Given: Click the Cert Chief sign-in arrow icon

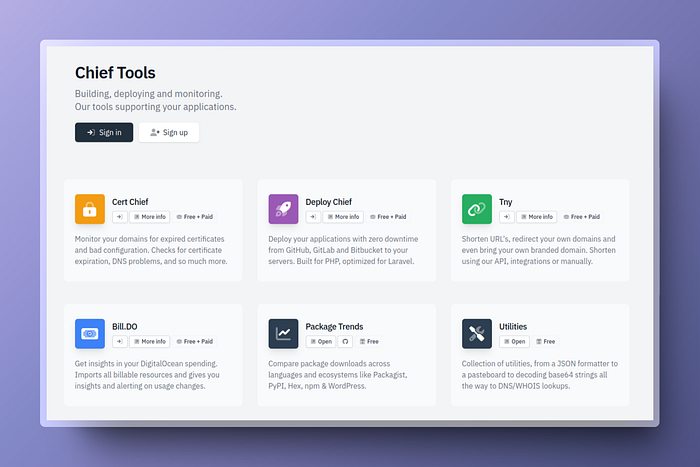Looking at the screenshot, I should [x=120, y=217].
